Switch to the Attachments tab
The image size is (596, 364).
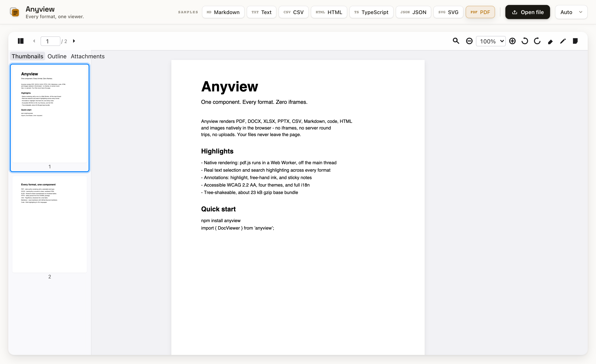tap(88, 56)
